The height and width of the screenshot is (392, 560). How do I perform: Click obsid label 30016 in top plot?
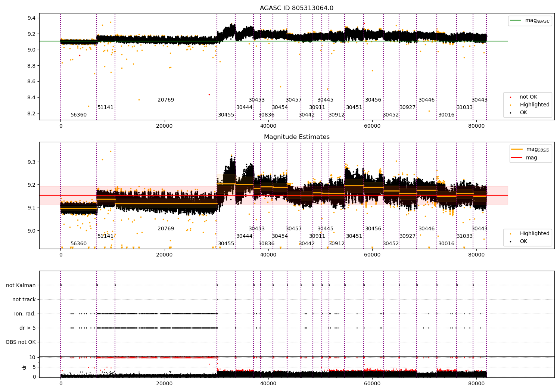click(446, 115)
